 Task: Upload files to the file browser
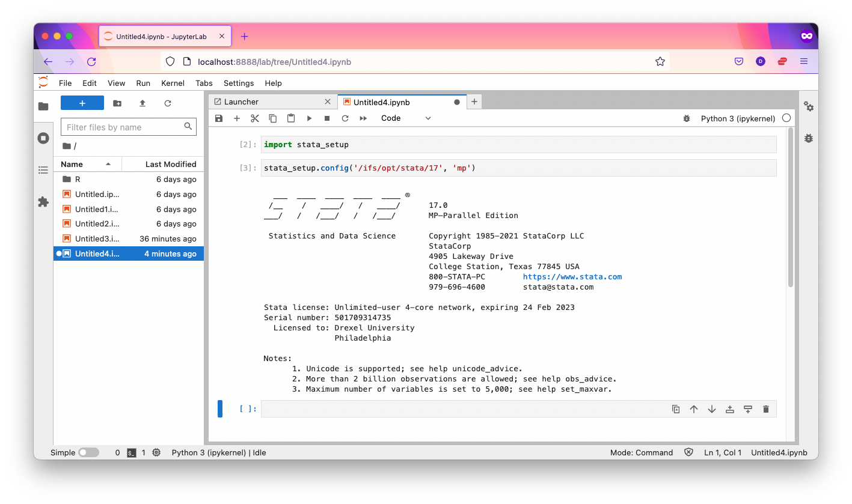[143, 103]
